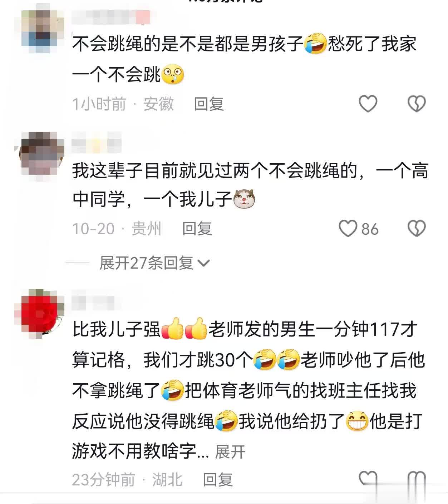Reply to the Anhui comment

pos(209,104)
